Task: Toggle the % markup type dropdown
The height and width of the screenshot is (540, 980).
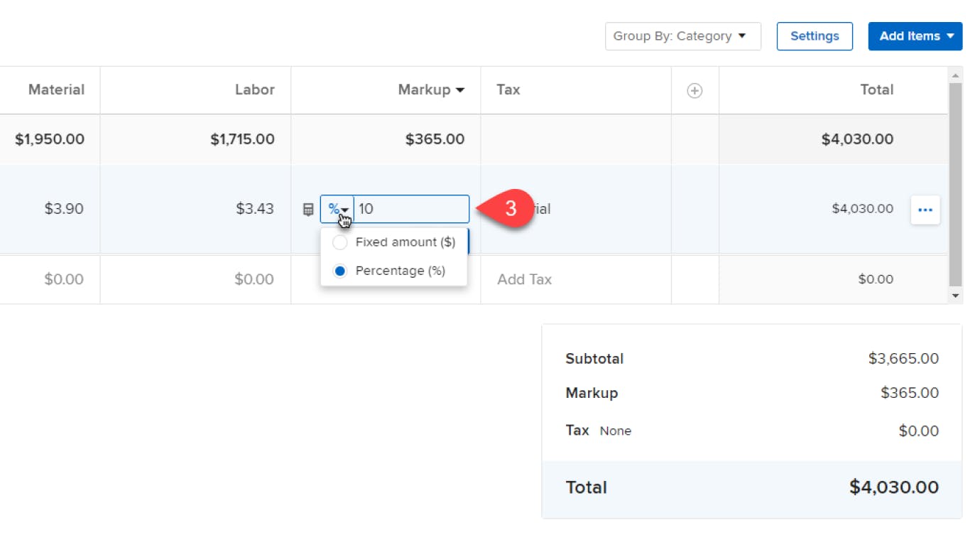Action: tap(337, 210)
